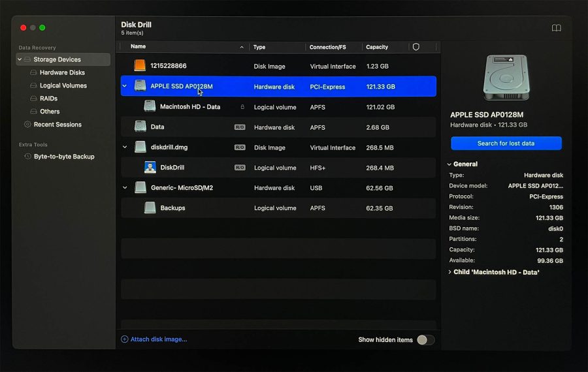Click the orange 1215228866 disk image icon
Image resolution: width=588 pixels, height=372 pixels.
coord(140,65)
